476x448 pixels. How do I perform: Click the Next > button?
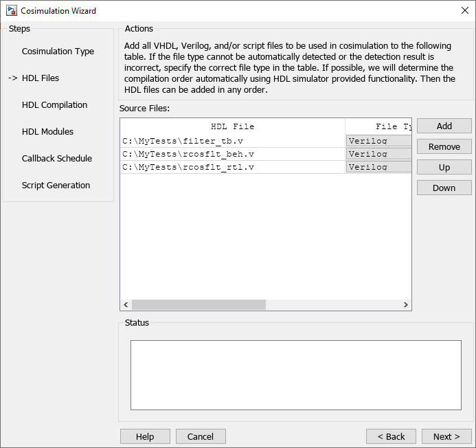tap(446, 436)
